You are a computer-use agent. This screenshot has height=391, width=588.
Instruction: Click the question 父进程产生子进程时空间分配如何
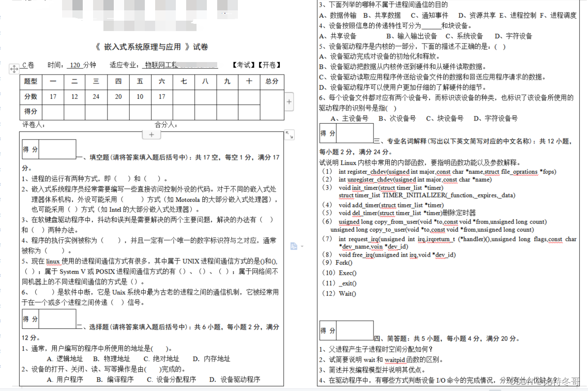(376, 350)
